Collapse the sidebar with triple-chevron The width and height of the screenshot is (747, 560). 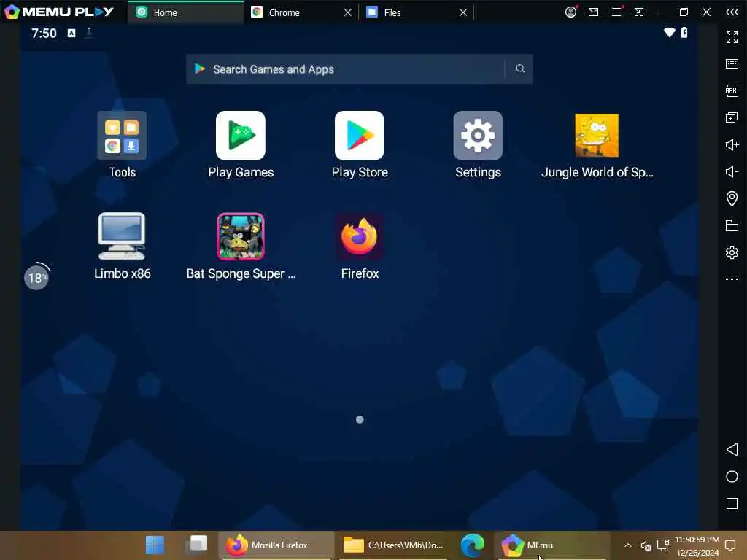(x=732, y=12)
